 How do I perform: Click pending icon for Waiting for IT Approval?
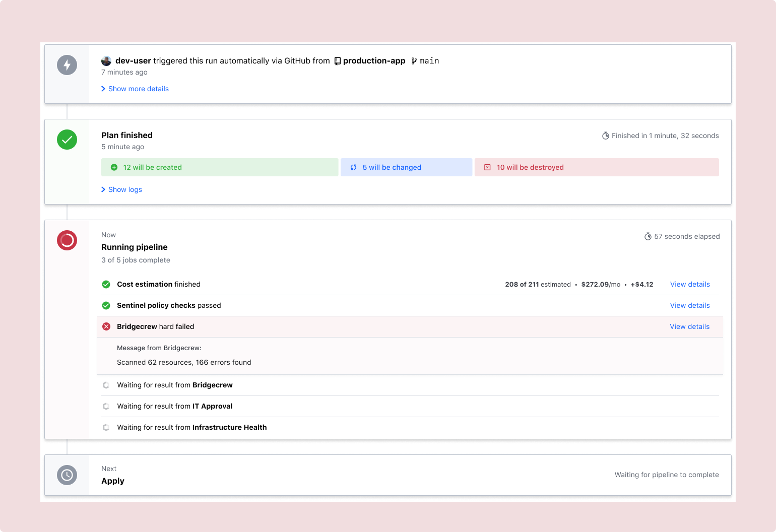pyautogui.click(x=106, y=406)
